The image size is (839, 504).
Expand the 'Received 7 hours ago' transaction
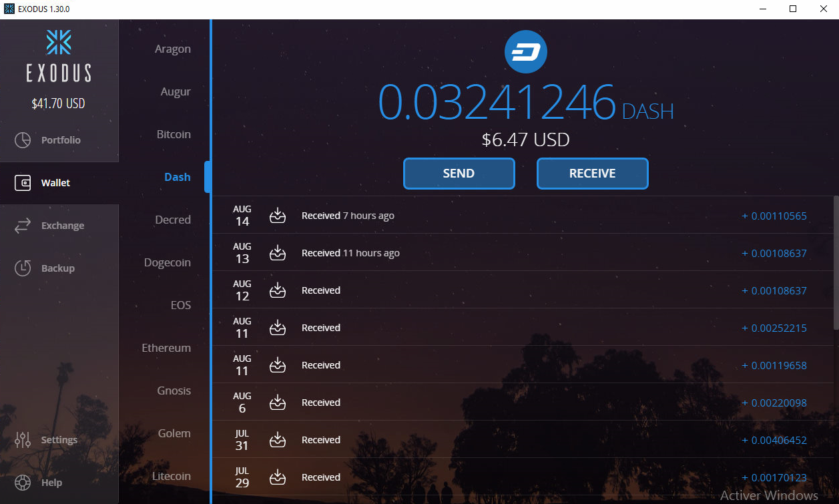pos(522,216)
